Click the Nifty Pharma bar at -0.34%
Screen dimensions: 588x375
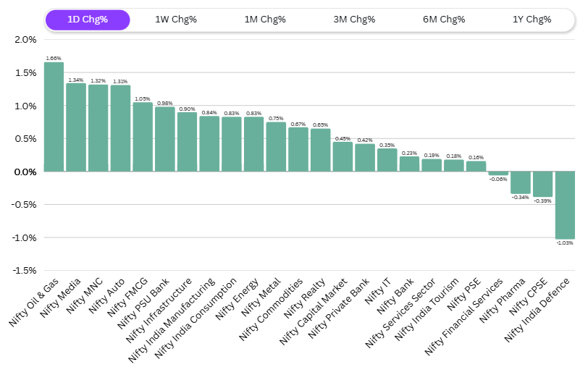point(521,182)
